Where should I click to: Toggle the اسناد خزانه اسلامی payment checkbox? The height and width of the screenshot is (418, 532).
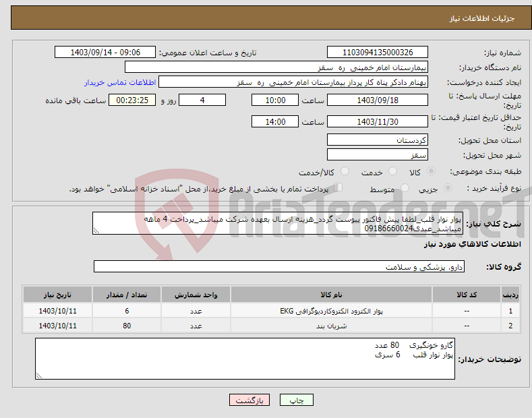(x=338, y=187)
